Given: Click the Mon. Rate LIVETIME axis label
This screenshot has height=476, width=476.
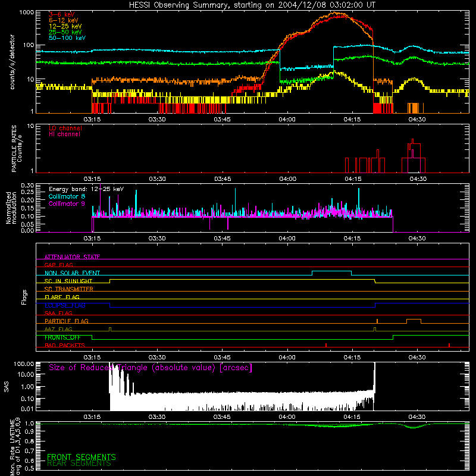Looking at the screenshot, I should (15, 447).
